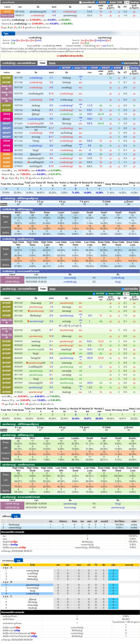Open top match count dropdown showing 2
This screenshot has width=140, height=644.
tap(127, 2)
